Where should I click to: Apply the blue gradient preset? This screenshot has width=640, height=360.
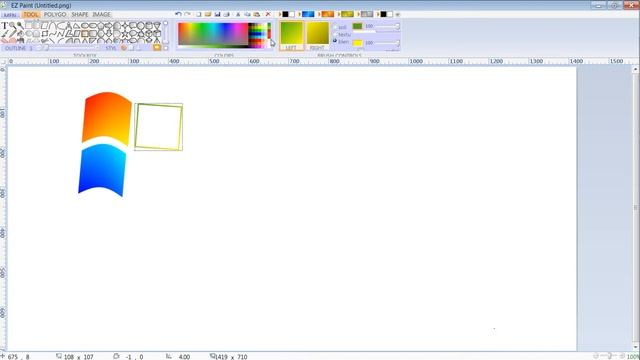point(308,14)
